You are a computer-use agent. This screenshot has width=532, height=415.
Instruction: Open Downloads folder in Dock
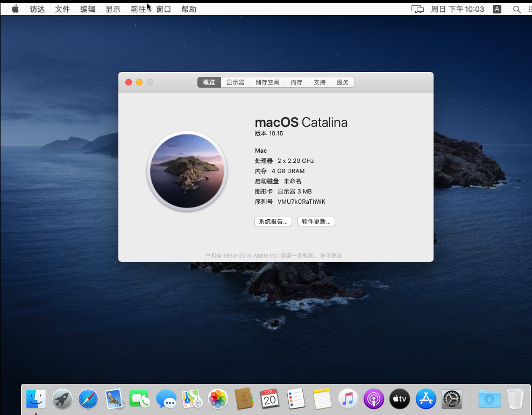(x=490, y=399)
